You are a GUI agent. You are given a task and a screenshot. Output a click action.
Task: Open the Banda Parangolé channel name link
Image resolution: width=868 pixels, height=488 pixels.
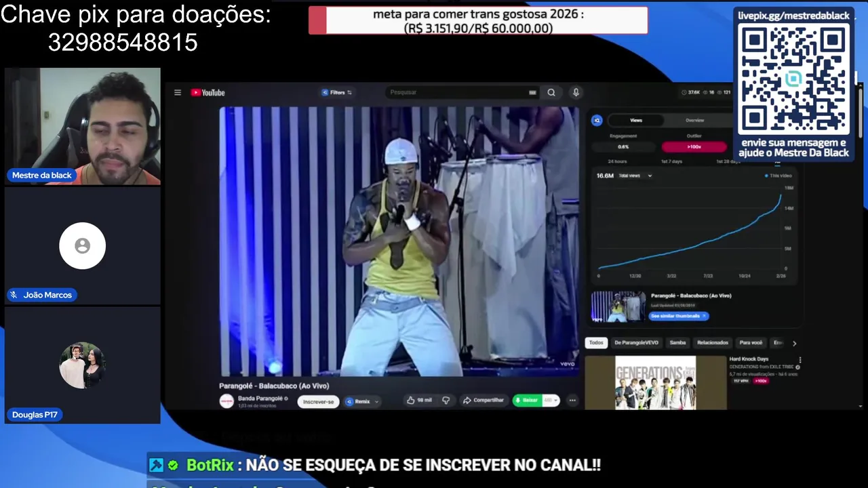(260, 399)
